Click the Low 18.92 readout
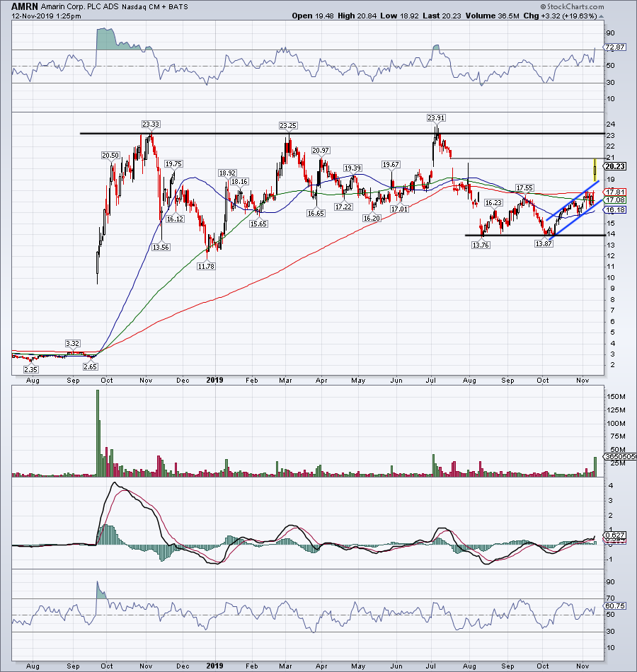The image size is (637, 672). 400,16
